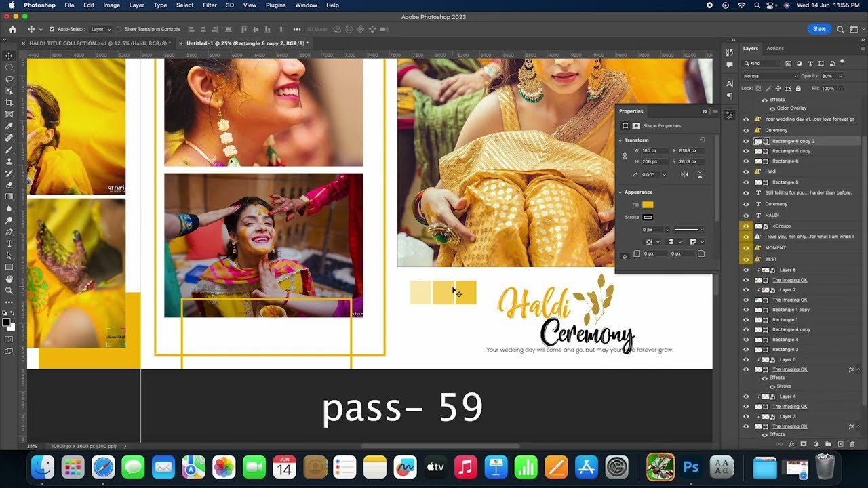
Task: Click the foreground color swatch in toolbox
Action: click(7, 322)
